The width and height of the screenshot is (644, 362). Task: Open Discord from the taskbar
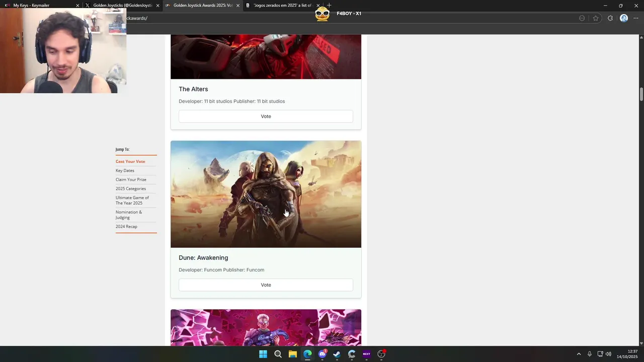tap(322, 354)
